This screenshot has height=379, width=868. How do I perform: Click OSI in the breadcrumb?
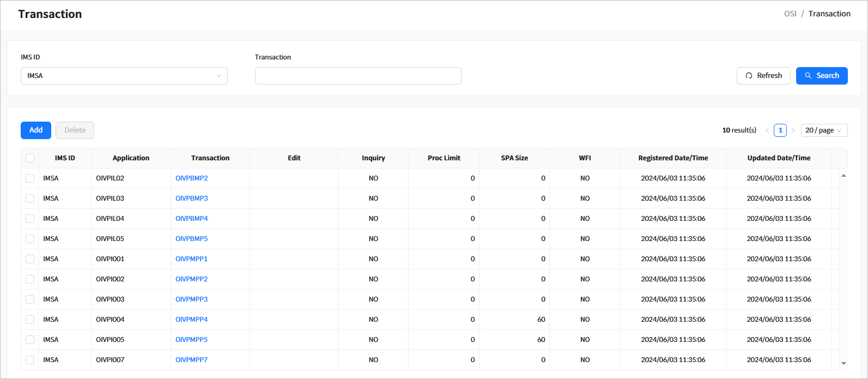[790, 14]
